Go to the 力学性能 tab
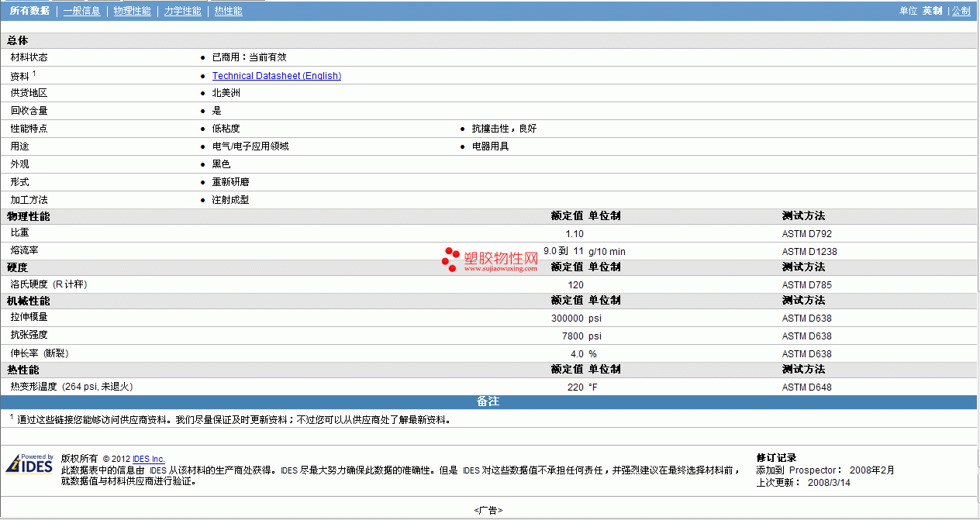Screen dimensions: 980x520 tap(182, 11)
